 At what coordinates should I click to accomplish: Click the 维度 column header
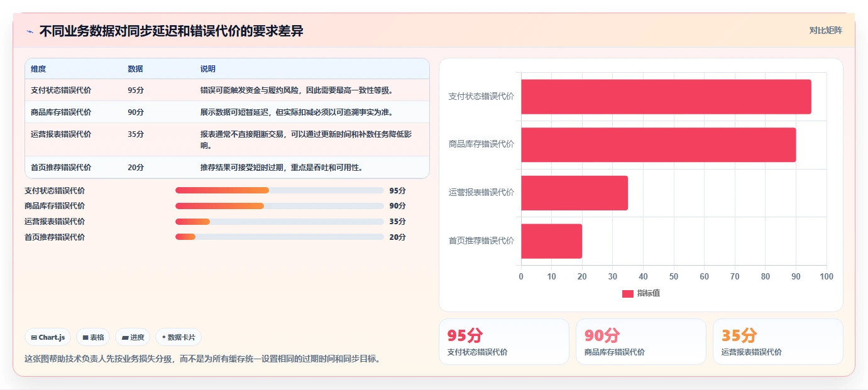tap(38, 69)
